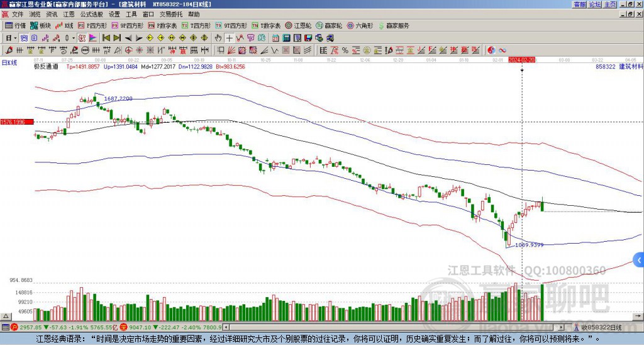Click the 858322 建筑材料 chart title
The width and height of the screenshot is (644, 345).
click(619, 67)
